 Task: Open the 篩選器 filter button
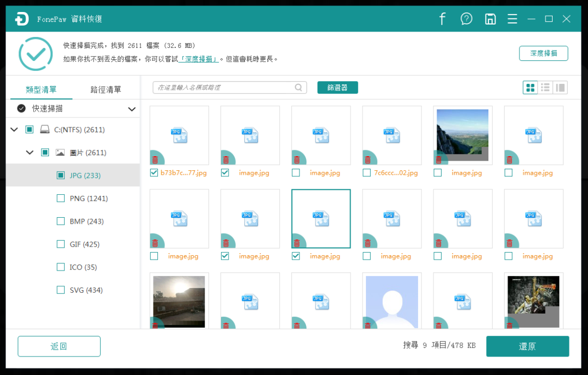click(x=338, y=88)
